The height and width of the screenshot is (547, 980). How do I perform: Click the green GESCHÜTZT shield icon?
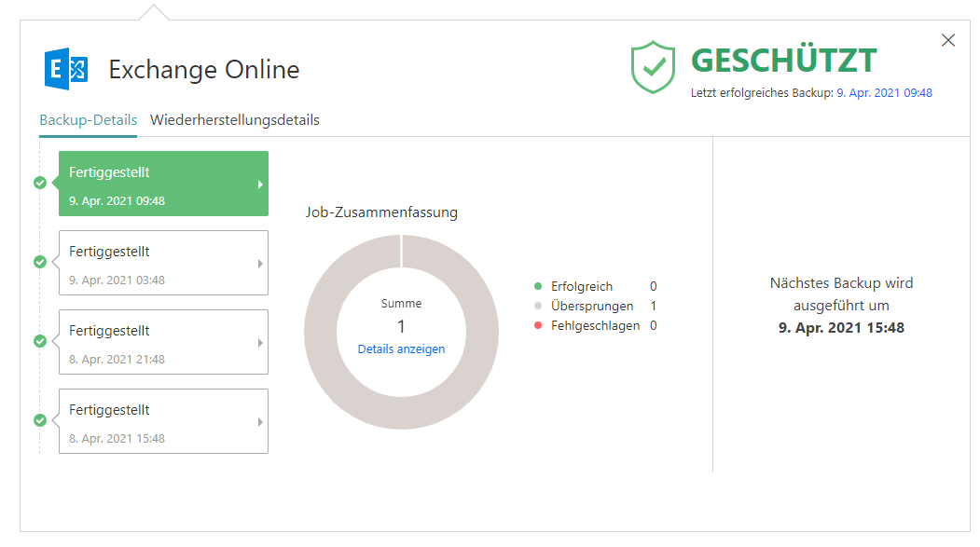point(654,67)
